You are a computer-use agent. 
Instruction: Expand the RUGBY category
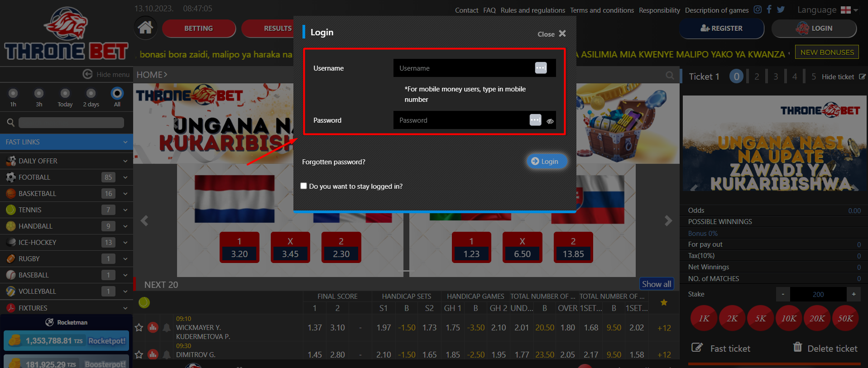[66, 258]
